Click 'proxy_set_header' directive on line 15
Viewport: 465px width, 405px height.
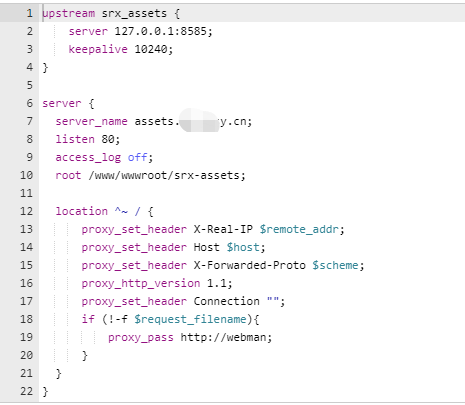(134, 265)
